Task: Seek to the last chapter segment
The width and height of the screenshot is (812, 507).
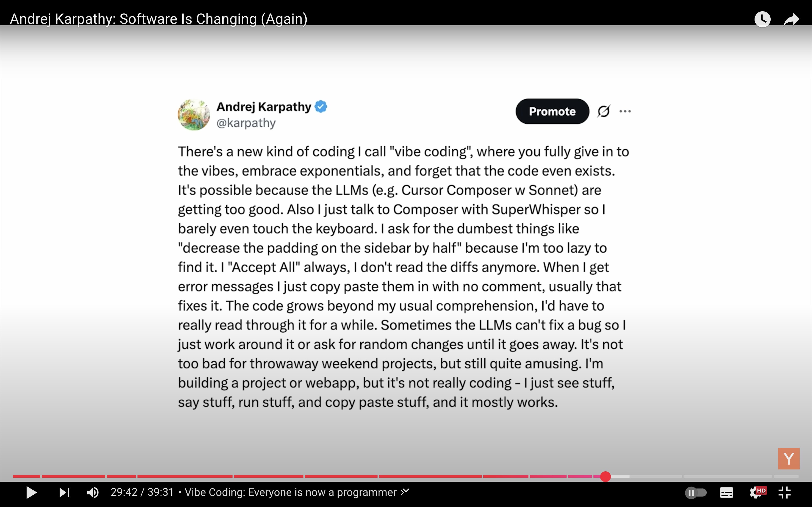Action: pos(786,476)
